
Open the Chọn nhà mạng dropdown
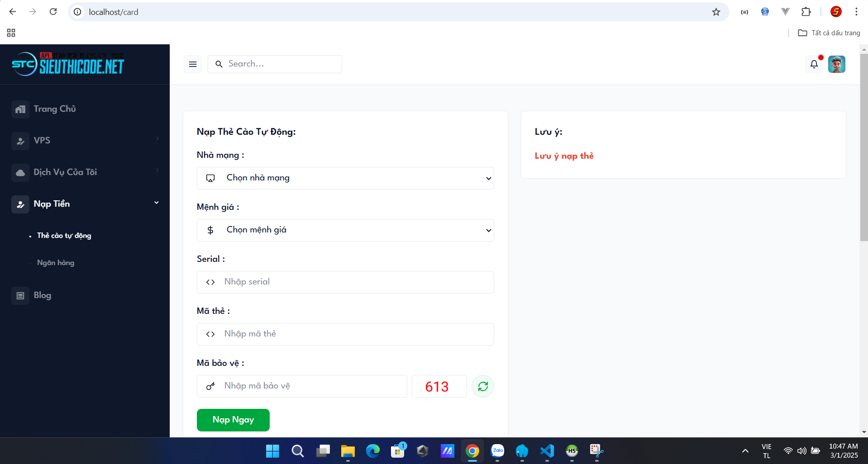345,178
